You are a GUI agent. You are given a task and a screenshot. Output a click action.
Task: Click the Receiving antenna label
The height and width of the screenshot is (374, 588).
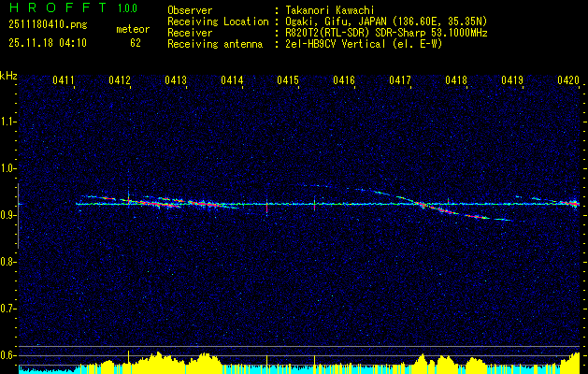(x=215, y=44)
